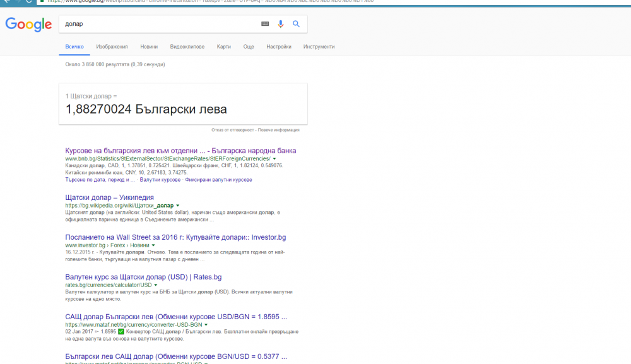The width and height of the screenshot is (631, 364).
Task: Click the "Около 3 850 000 резултата" result count
Action: tap(115, 64)
